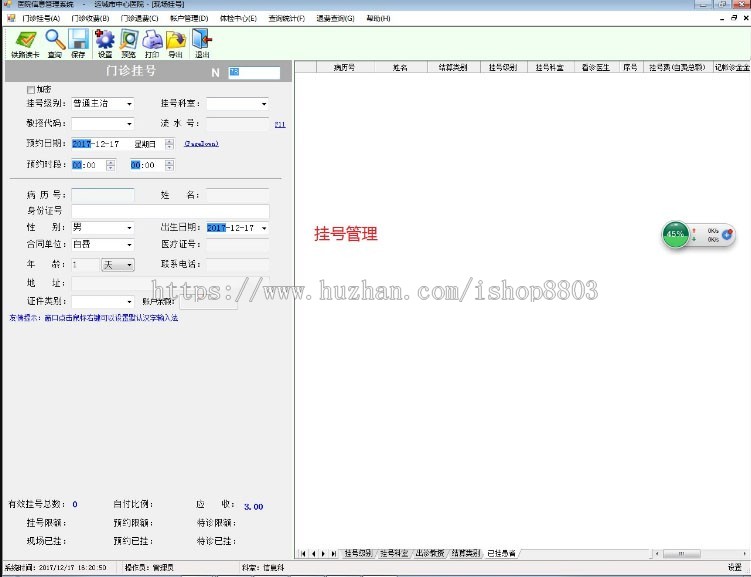
Task: Click the small link right of 流水号
Action: tap(280, 124)
